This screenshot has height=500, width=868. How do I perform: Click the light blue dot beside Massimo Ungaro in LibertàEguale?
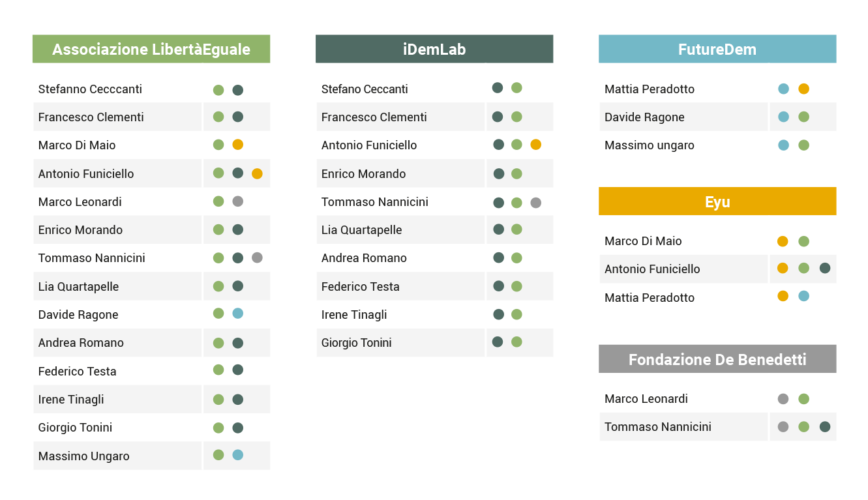238,455
